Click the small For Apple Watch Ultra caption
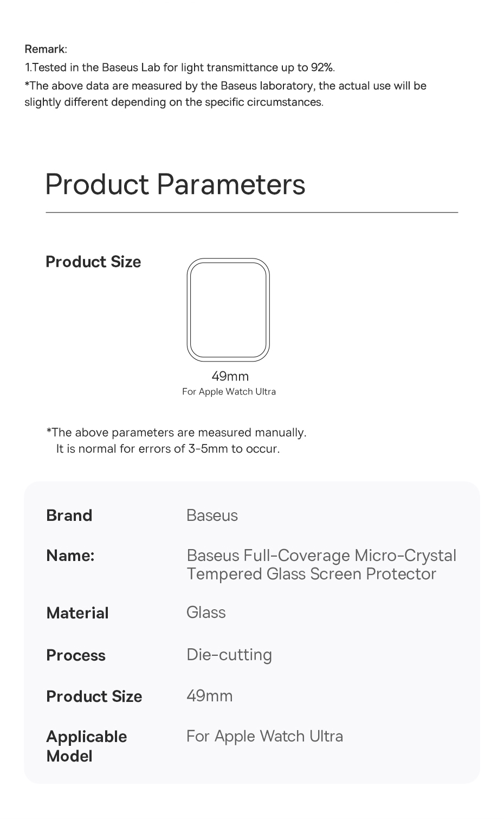Image resolution: width=504 pixels, height=819 pixels. pos(229,392)
